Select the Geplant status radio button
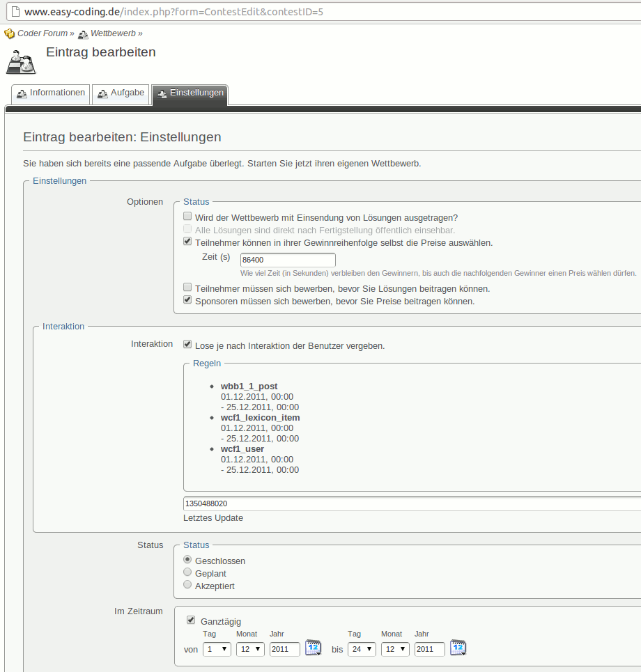This screenshot has width=641, height=672. (x=187, y=572)
